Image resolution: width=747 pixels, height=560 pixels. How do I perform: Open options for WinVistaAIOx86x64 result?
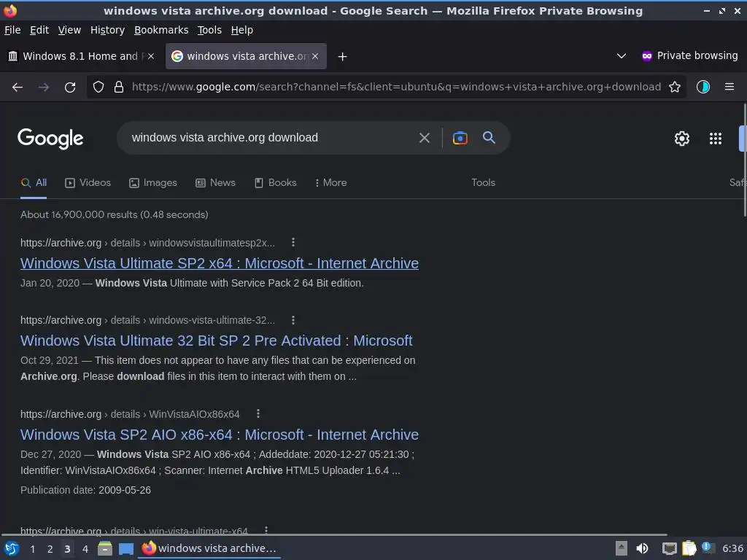[258, 414]
